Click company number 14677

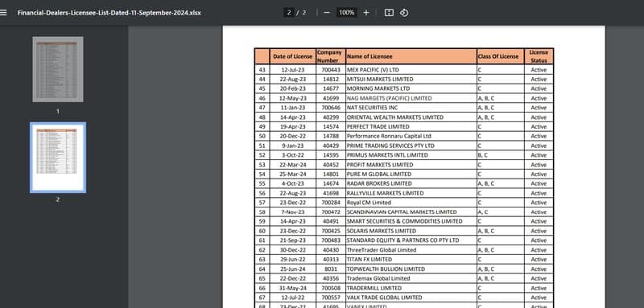tap(331, 88)
